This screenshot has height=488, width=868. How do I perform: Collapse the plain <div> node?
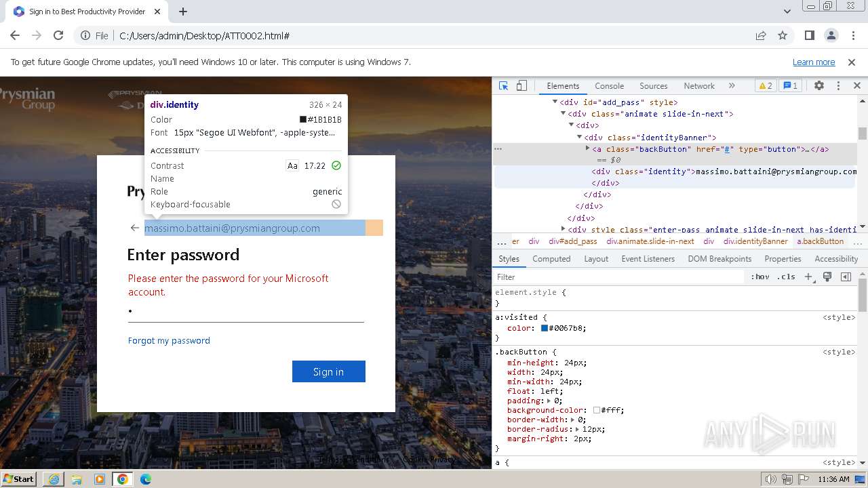[x=571, y=125]
